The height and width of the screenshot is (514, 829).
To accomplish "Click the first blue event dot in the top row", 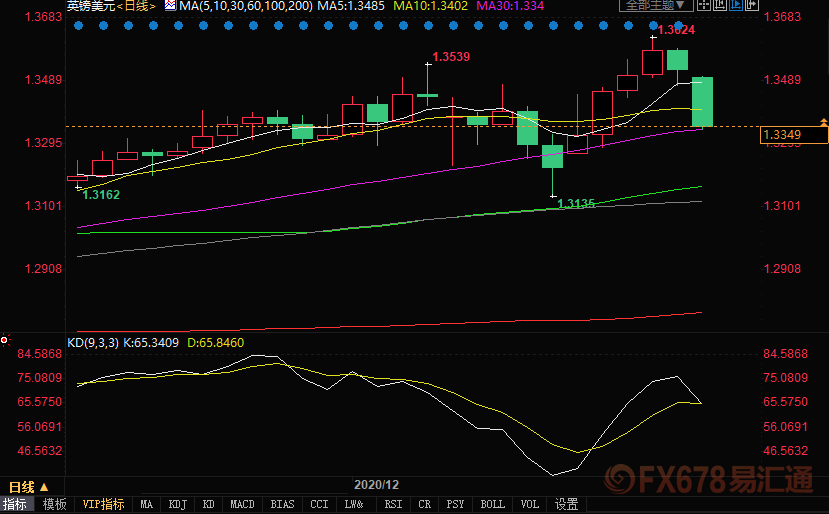I will tap(79, 24).
